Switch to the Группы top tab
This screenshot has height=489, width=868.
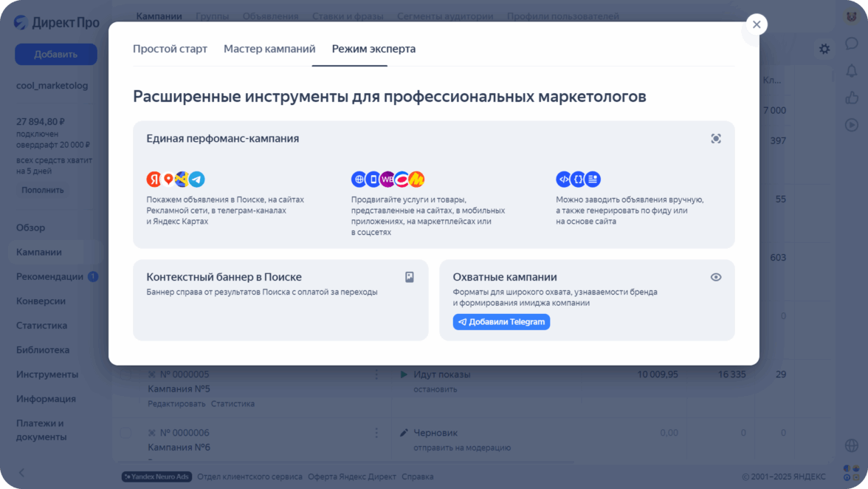pos(212,16)
